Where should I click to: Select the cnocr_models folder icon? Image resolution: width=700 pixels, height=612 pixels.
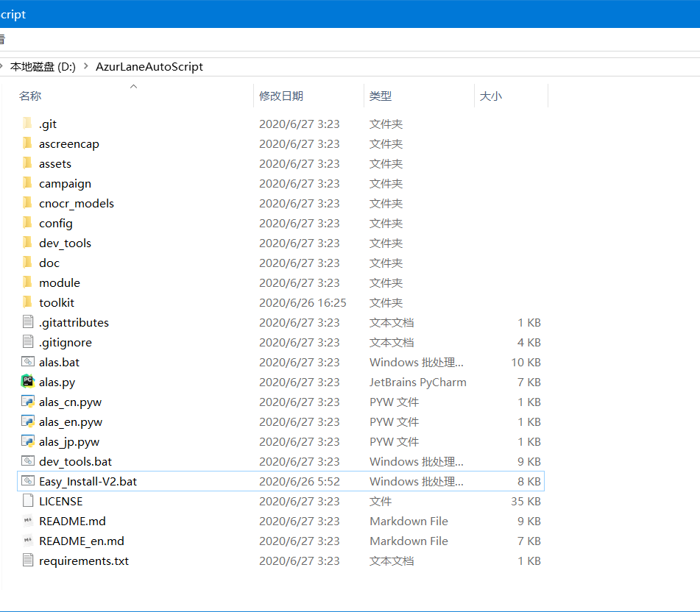coord(26,203)
